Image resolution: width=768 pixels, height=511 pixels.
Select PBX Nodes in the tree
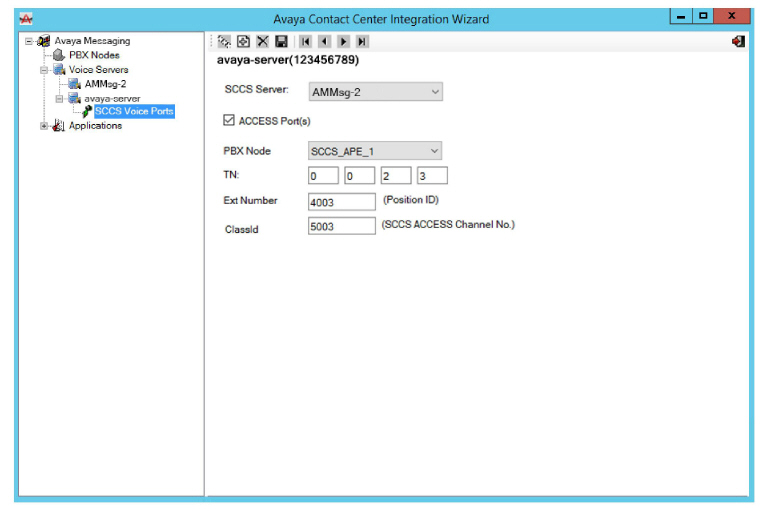[x=94, y=55]
